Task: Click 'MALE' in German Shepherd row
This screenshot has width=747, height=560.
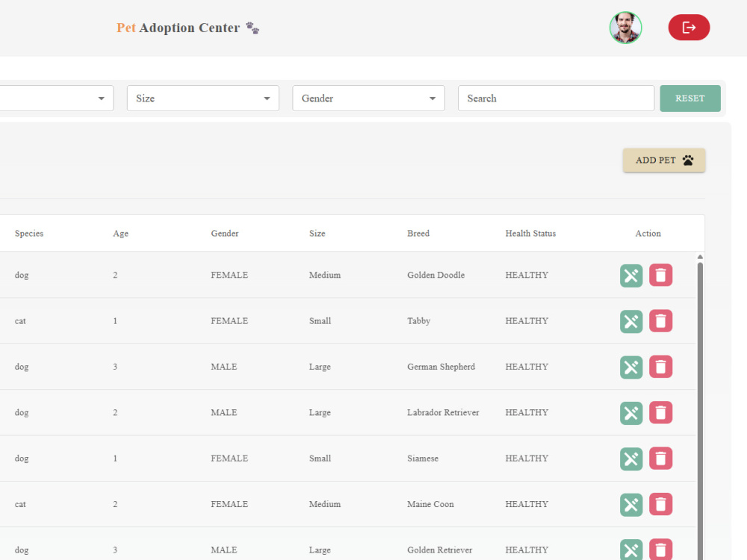Action: [224, 367]
